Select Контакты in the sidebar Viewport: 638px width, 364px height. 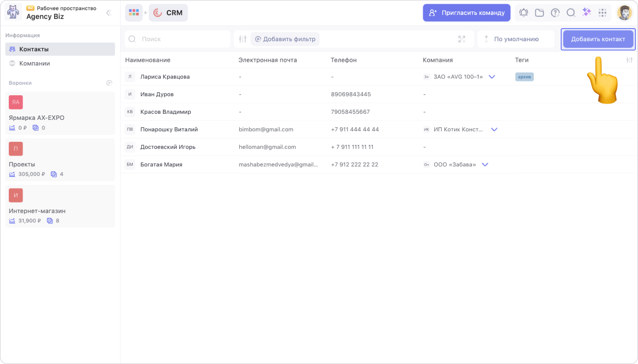[x=34, y=49]
